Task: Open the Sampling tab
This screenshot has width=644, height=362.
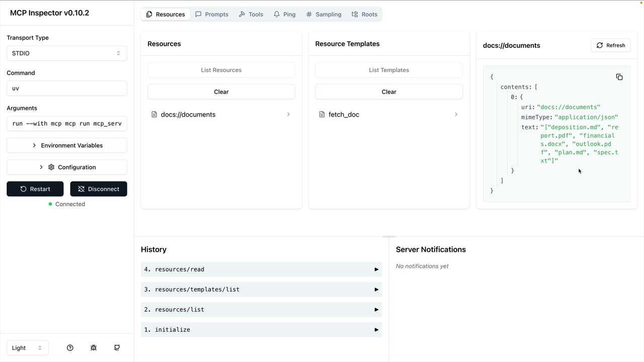Action: [324, 14]
